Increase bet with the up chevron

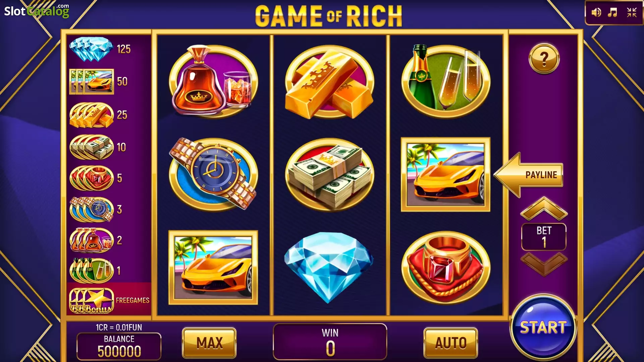[x=544, y=208]
